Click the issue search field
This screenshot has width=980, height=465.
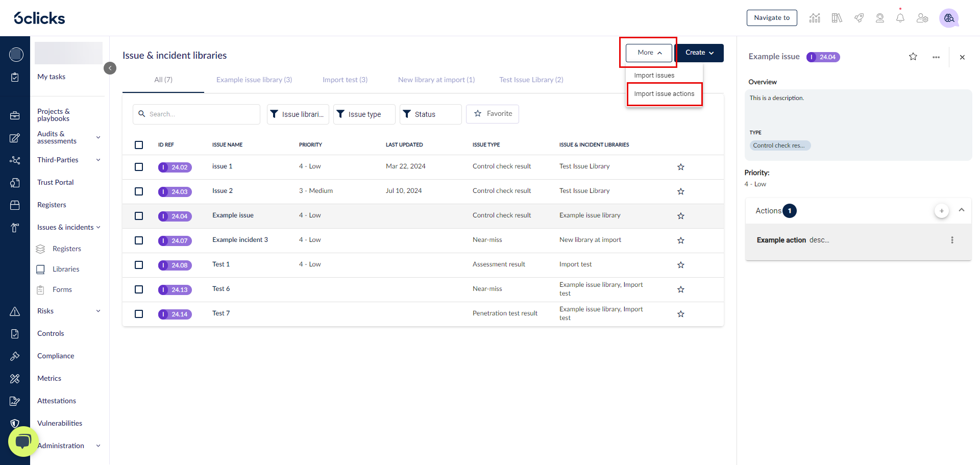(197, 114)
